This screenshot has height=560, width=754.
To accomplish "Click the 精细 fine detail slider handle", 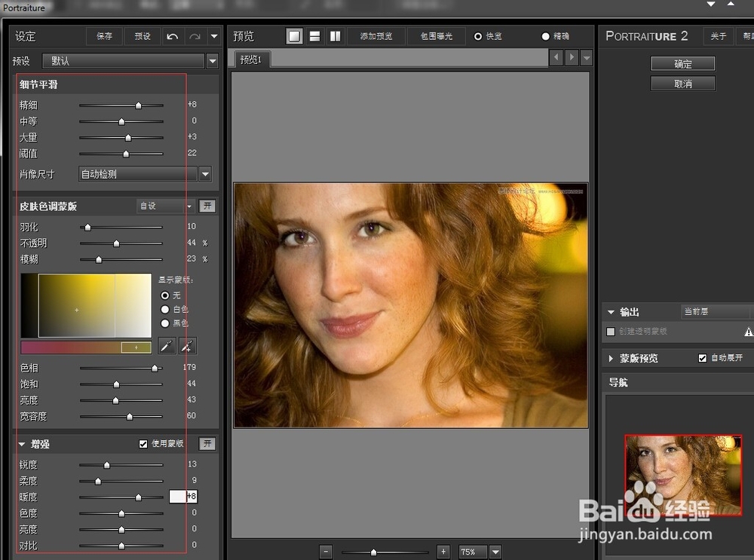I will click(x=139, y=106).
